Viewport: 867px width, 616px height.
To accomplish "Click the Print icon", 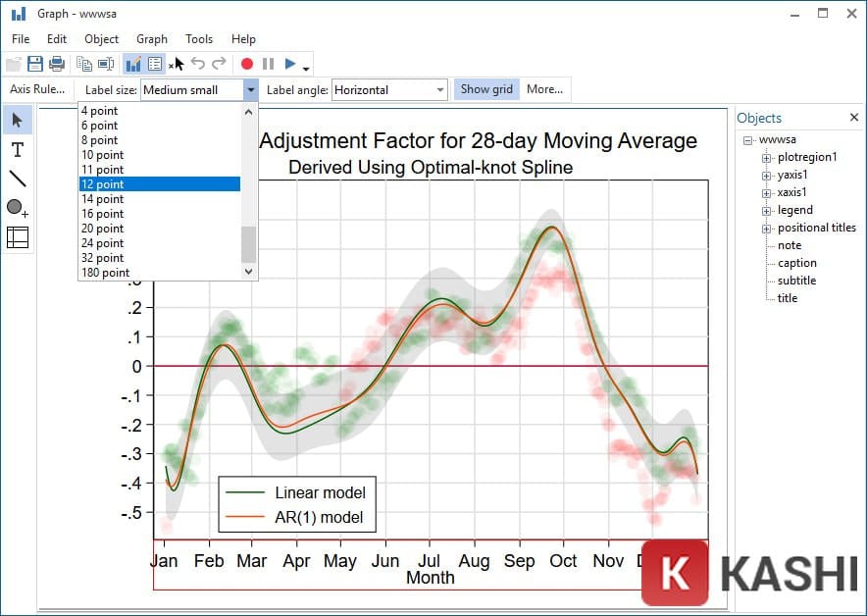I will (57, 63).
